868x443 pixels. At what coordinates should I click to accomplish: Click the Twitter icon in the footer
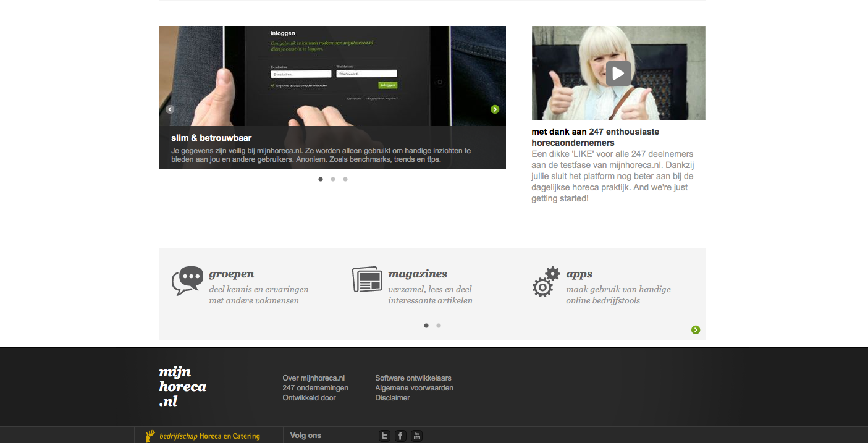click(385, 436)
